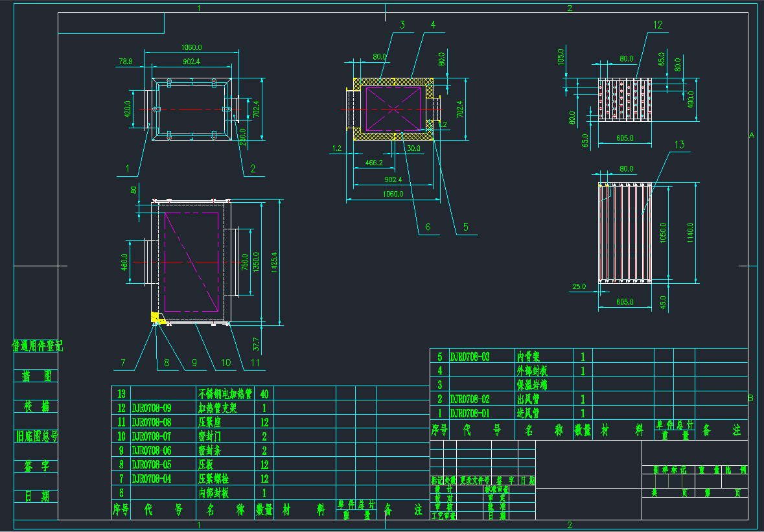Click part code DJR0708-03 in table

(470, 356)
